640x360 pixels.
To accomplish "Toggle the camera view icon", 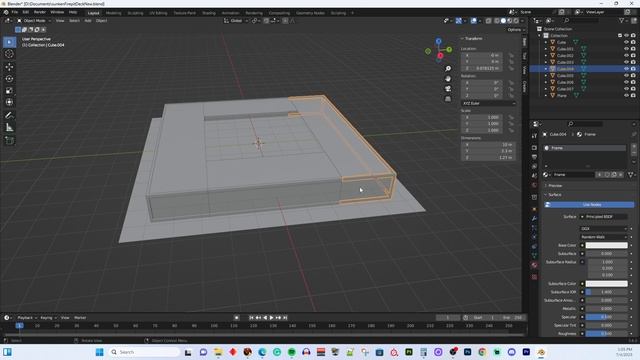I will tap(448, 89).
